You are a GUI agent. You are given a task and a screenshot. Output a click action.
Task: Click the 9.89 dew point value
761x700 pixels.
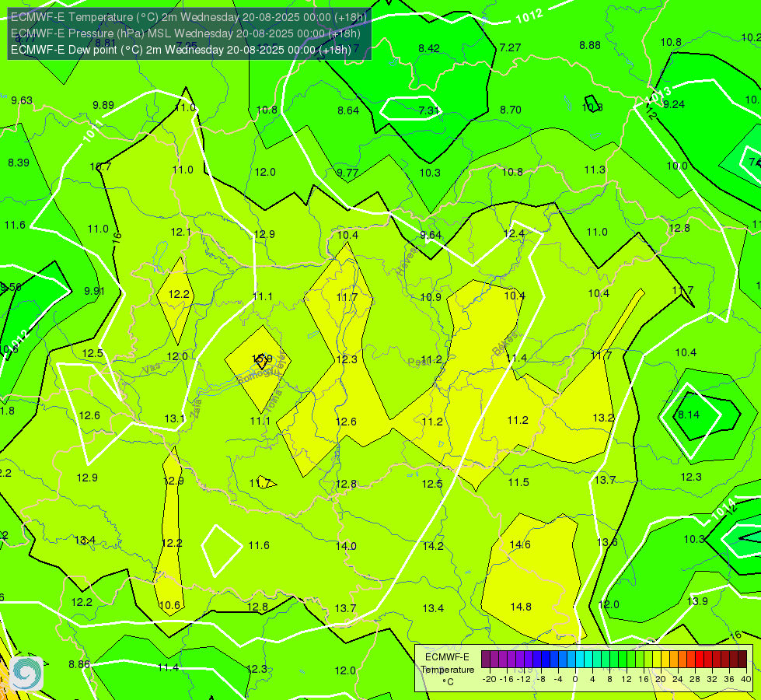(103, 105)
